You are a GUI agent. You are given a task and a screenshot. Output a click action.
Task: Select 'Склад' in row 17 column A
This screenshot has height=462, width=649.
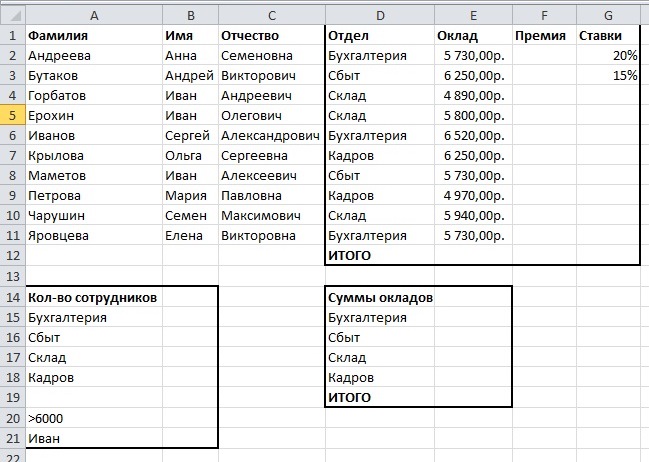[94, 357]
